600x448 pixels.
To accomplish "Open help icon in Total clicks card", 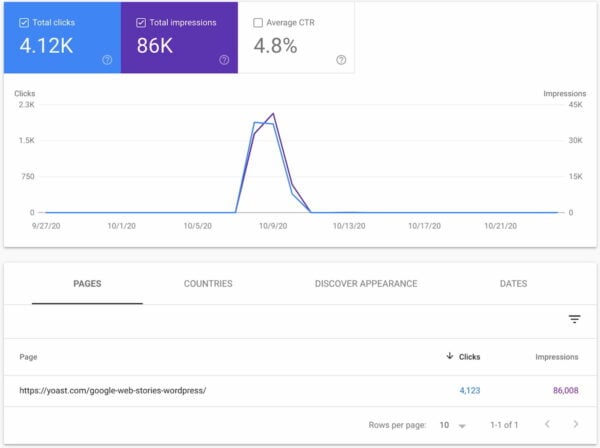I will (107, 60).
